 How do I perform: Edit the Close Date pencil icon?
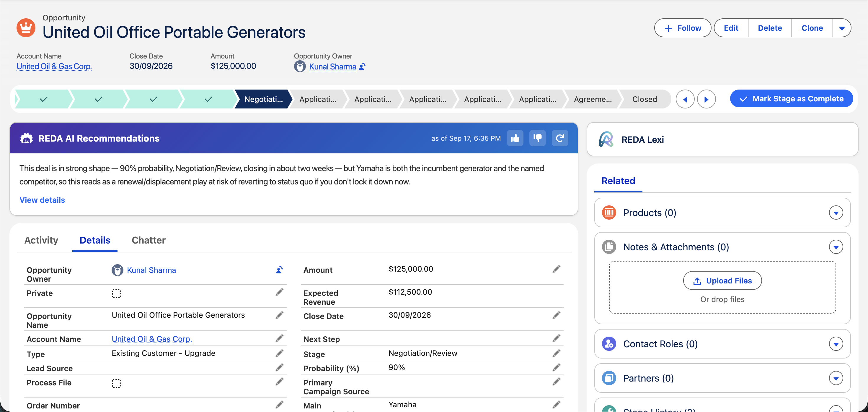coord(556,315)
